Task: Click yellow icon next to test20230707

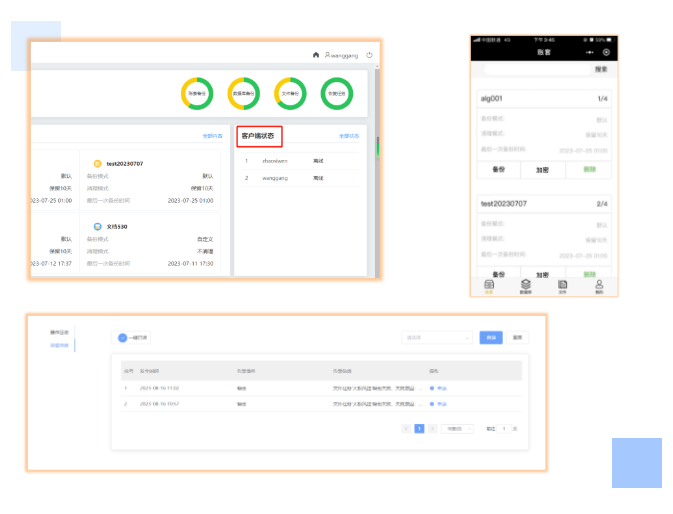Action: (x=97, y=163)
